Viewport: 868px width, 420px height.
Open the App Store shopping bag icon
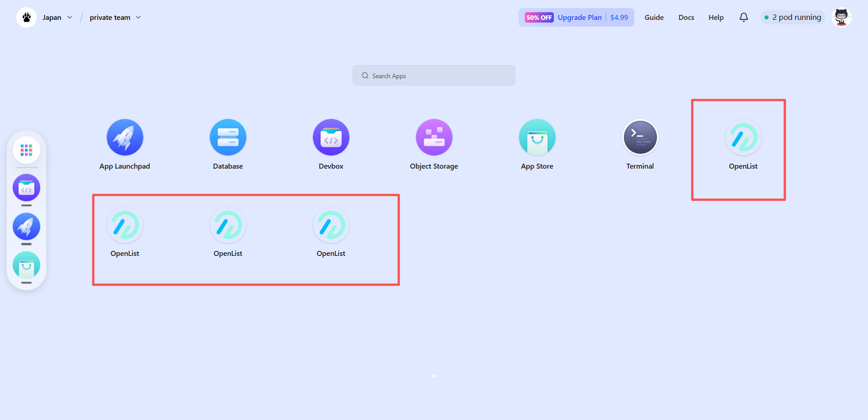537,137
